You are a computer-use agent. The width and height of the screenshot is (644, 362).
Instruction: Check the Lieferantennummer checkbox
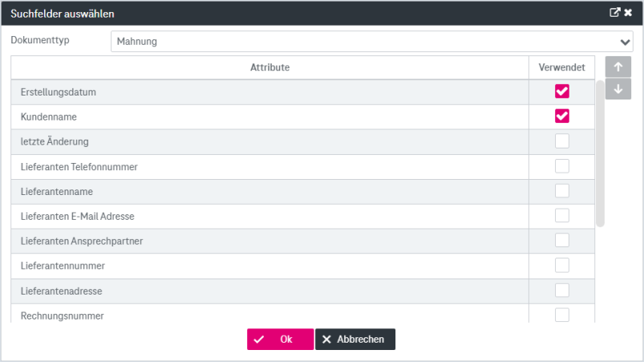[x=562, y=265]
